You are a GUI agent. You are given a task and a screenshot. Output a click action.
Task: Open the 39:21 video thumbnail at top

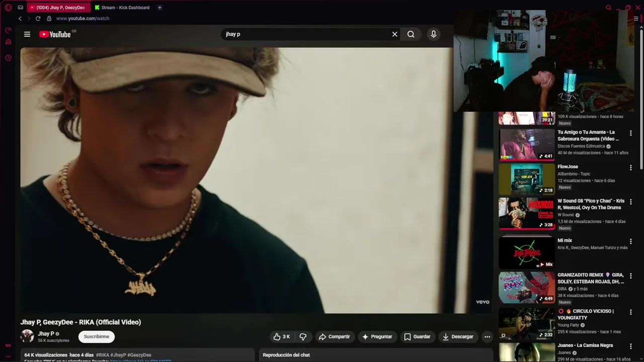click(527, 118)
